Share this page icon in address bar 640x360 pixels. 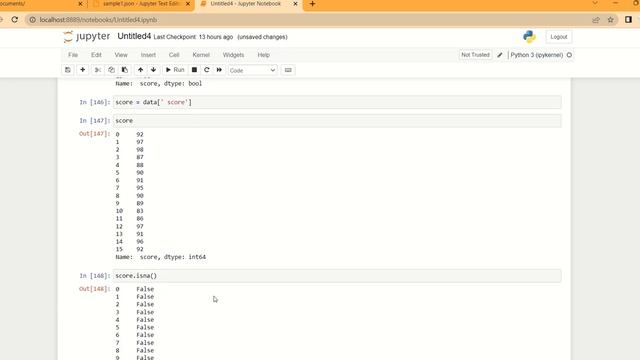596,20
